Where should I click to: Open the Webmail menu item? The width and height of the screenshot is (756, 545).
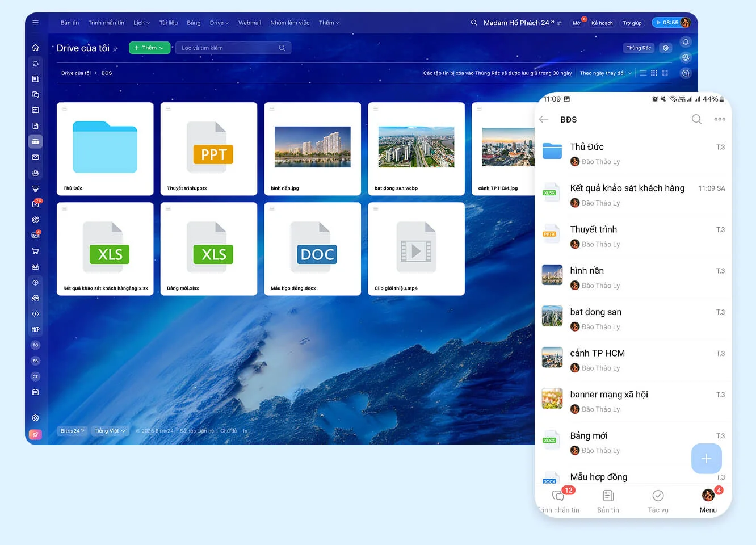(249, 23)
